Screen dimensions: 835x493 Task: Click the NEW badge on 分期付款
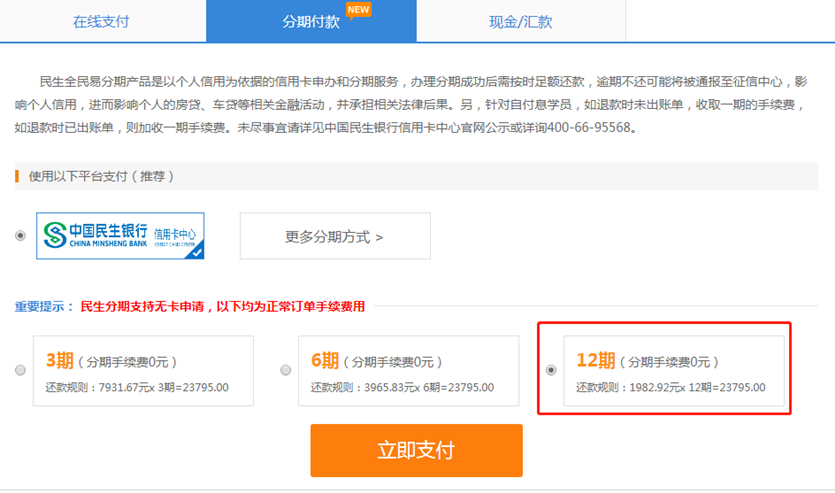pyautogui.click(x=358, y=10)
